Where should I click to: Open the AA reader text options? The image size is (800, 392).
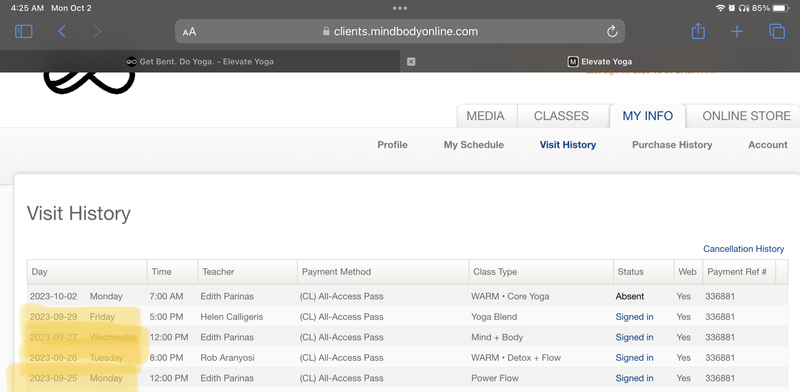[189, 32]
